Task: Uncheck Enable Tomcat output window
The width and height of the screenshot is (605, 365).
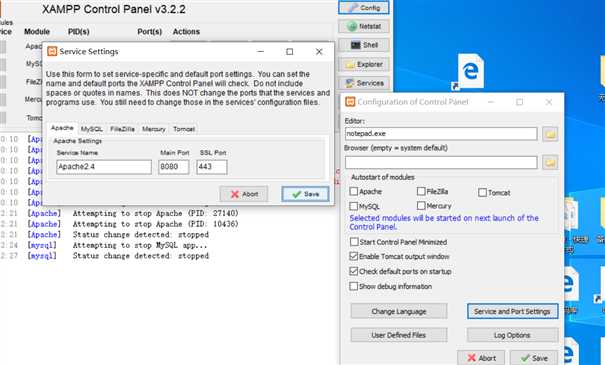Action: tap(354, 256)
